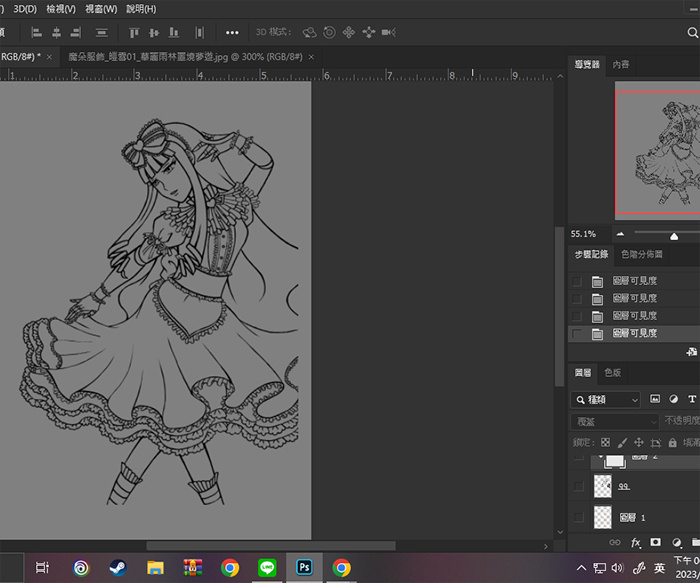Open the 說明(H) menu
Screen dimensions: 700x583
click(x=141, y=9)
